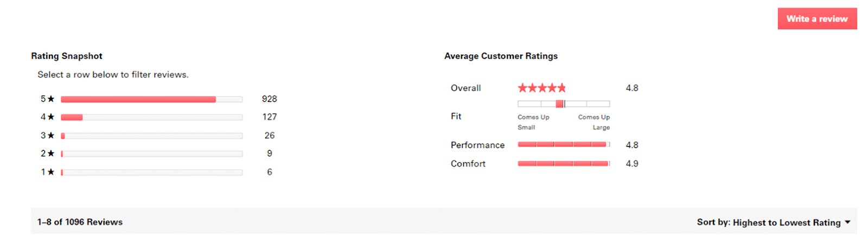Viewport: 868px width, 249px height.
Task: Click the Fit scale slider marker
Action: pyautogui.click(x=560, y=104)
